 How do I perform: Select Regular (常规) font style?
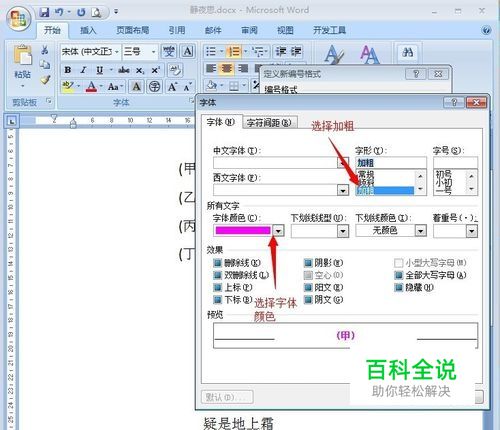pos(366,174)
